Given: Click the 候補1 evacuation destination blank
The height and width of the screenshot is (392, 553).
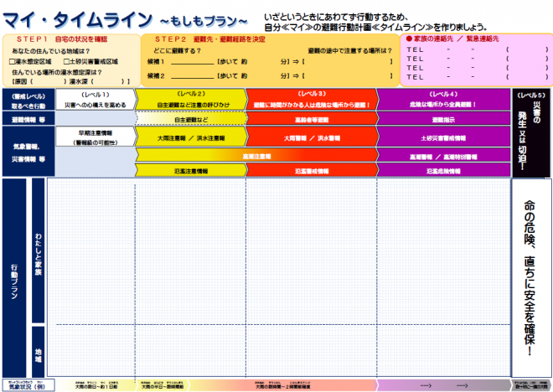Looking at the screenshot, I should (191, 61).
